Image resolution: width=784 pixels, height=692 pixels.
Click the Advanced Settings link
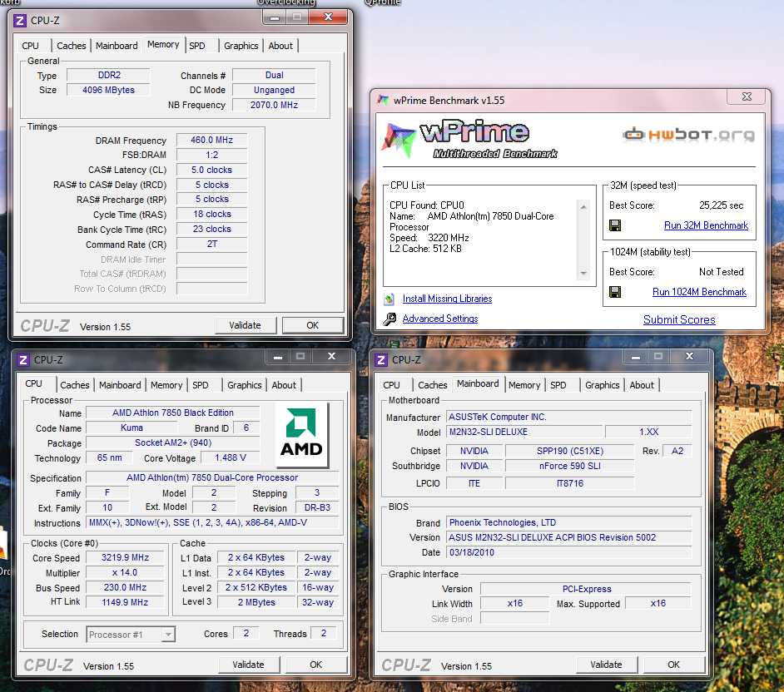tap(440, 319)
